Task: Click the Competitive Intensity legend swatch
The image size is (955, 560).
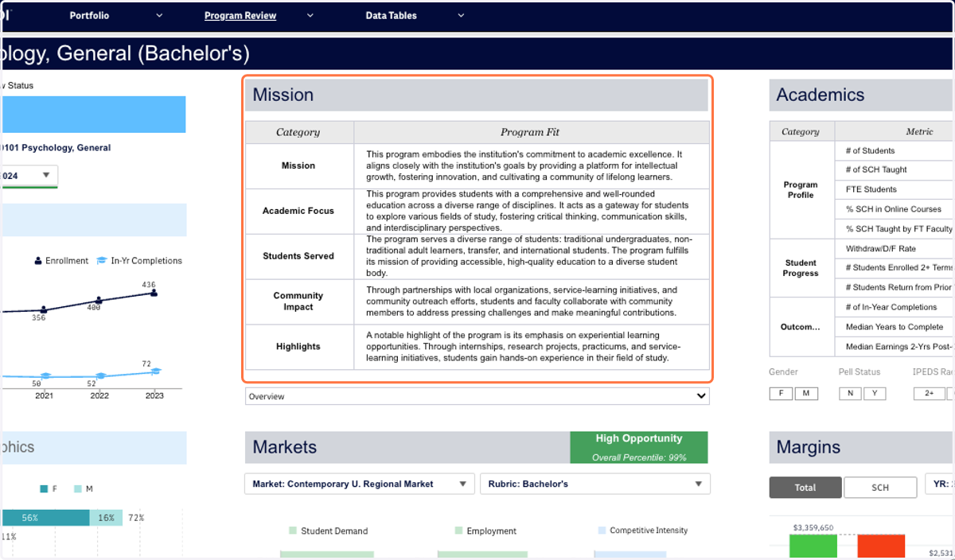Action: pyautogui.click(x=602, y=531)
